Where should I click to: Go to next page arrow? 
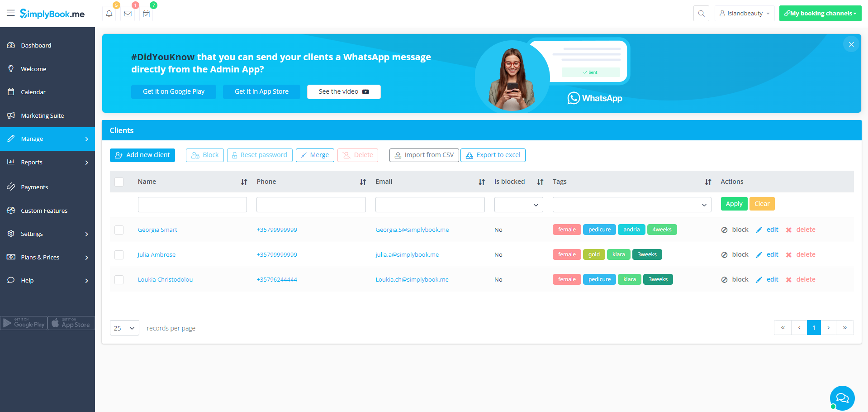pos(829,328)
